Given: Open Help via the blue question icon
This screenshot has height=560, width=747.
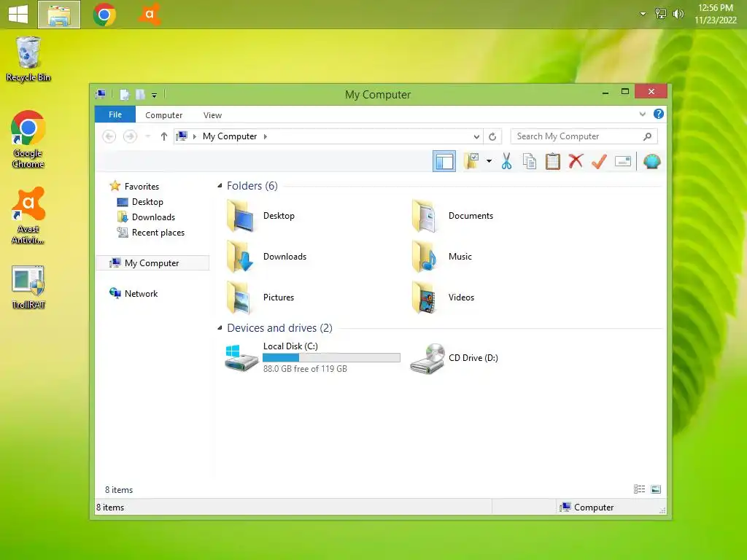Looking at the screenshot, I should (659, 114).
